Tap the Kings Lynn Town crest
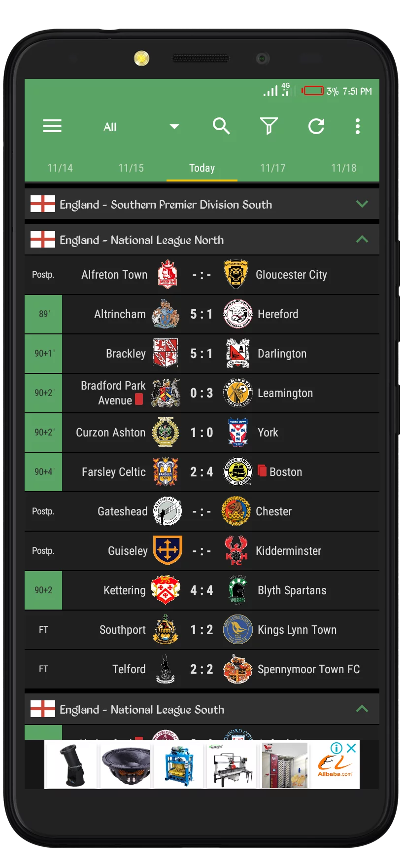This screenshot has width=404, height=868. tap(238, 630)
